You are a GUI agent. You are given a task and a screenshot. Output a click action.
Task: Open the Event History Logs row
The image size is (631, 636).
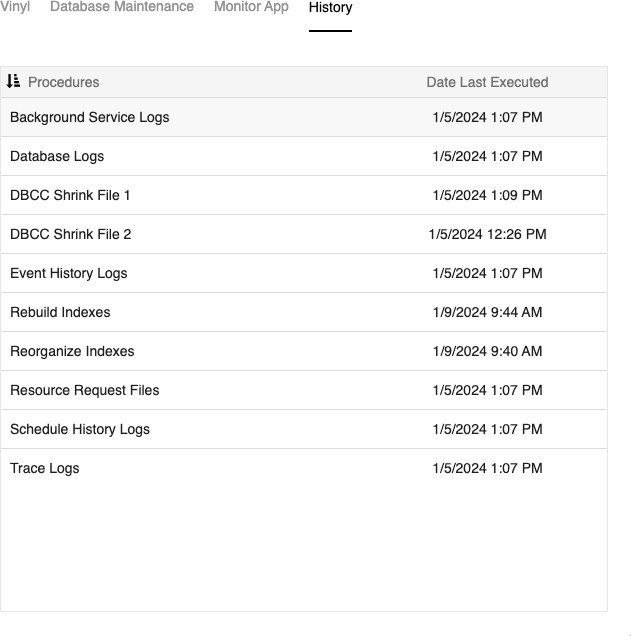coord(69,273)
